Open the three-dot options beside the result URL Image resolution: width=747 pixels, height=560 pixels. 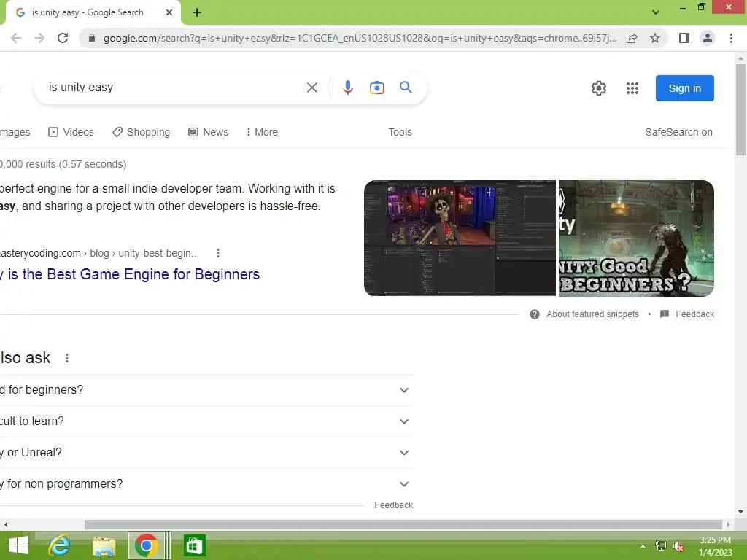coord(218,253)
